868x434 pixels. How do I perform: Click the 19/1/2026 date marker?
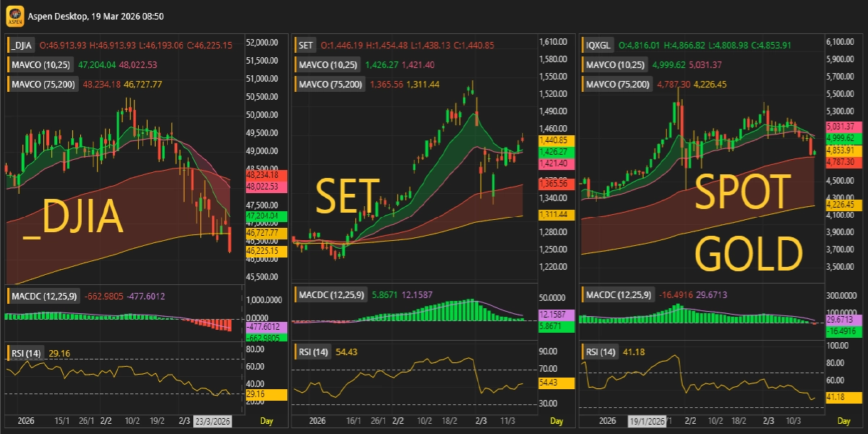647,420
